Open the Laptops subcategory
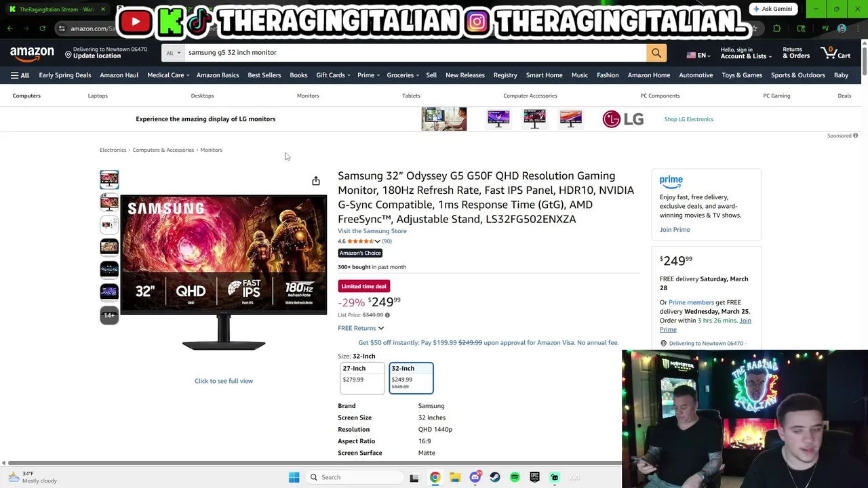The image size is (868, 488). click(x=98, y=96)
